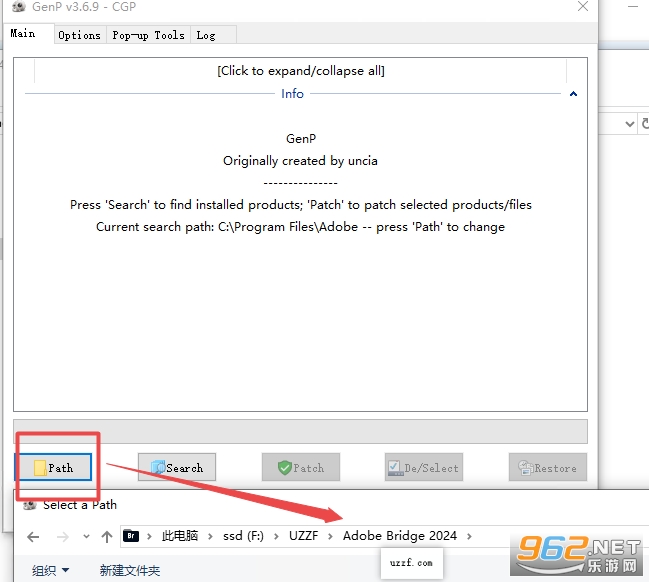Go forward in Select a Path dialog
The height and width of the screenshot is (582, 649).
pos(63,537)
